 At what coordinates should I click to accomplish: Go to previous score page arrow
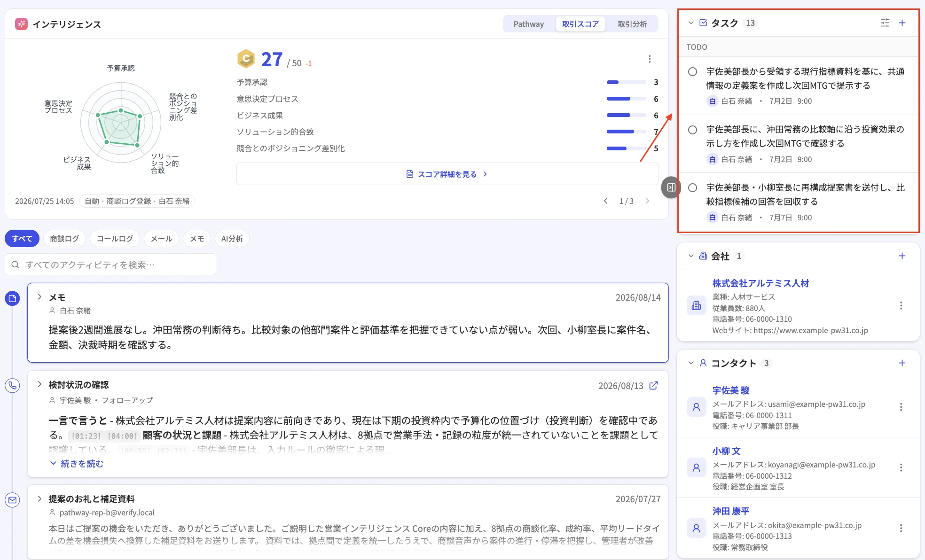(x=606, y=201)
